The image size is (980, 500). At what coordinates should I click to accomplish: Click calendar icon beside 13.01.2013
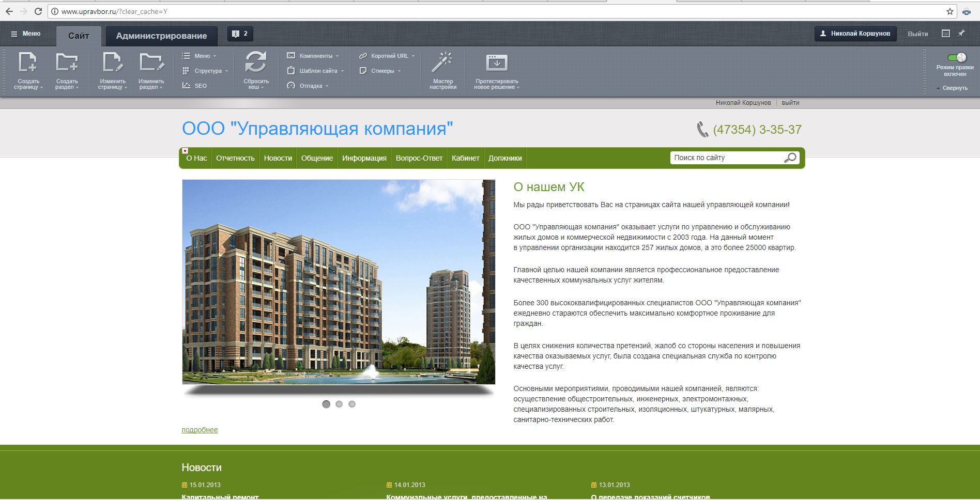point(594,485)
